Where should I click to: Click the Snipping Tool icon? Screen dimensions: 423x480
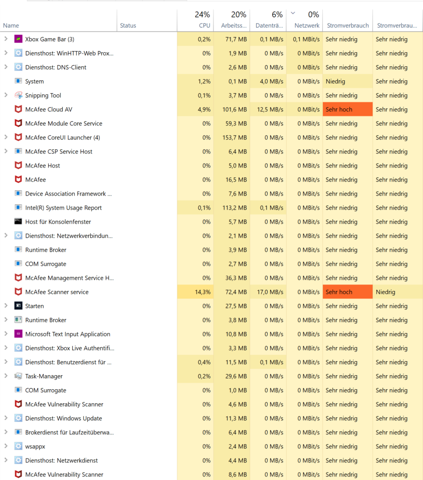(x=18, y=95)
